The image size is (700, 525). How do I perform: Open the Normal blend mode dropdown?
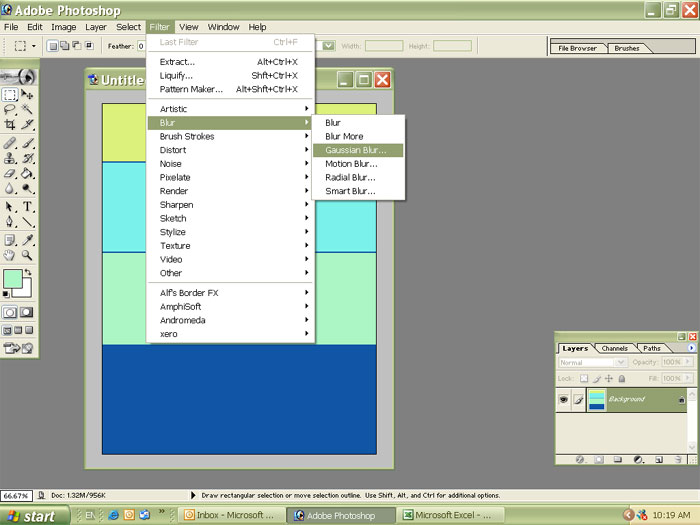click(620, 362)
